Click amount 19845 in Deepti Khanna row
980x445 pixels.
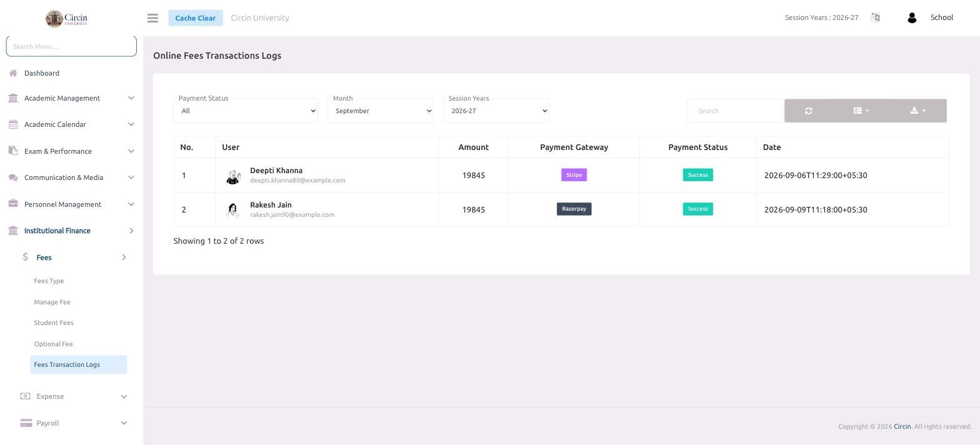tap(474, 175)
